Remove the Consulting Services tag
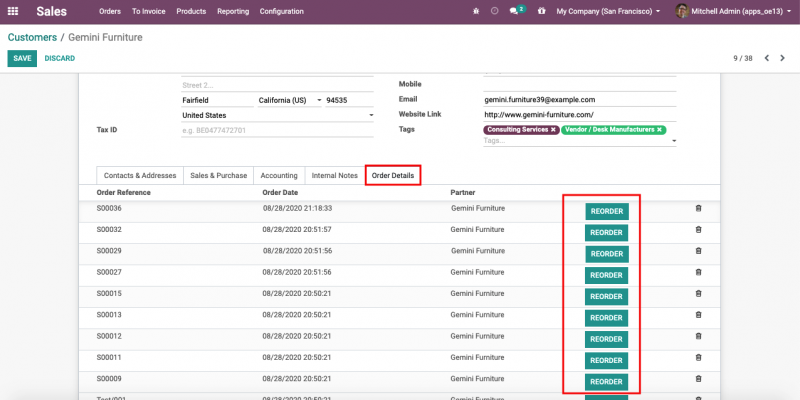 [553, 130]
